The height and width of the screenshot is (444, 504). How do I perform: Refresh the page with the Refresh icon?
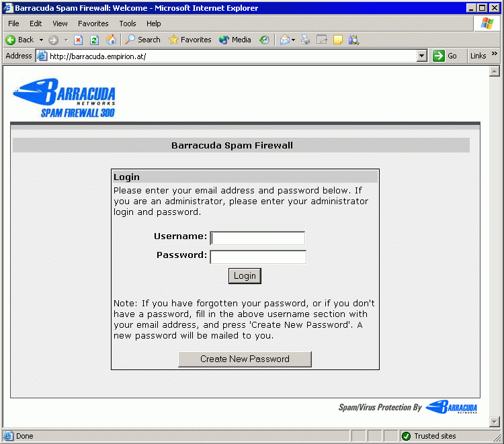[94, 40]
